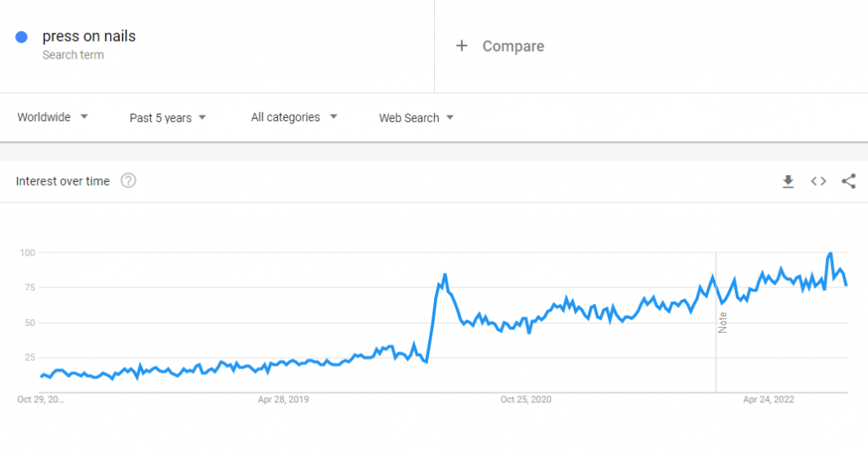The height and width of the screenshot is (454, 868).
Task: Share the interest over time chart
Action: tap(849, 181)
